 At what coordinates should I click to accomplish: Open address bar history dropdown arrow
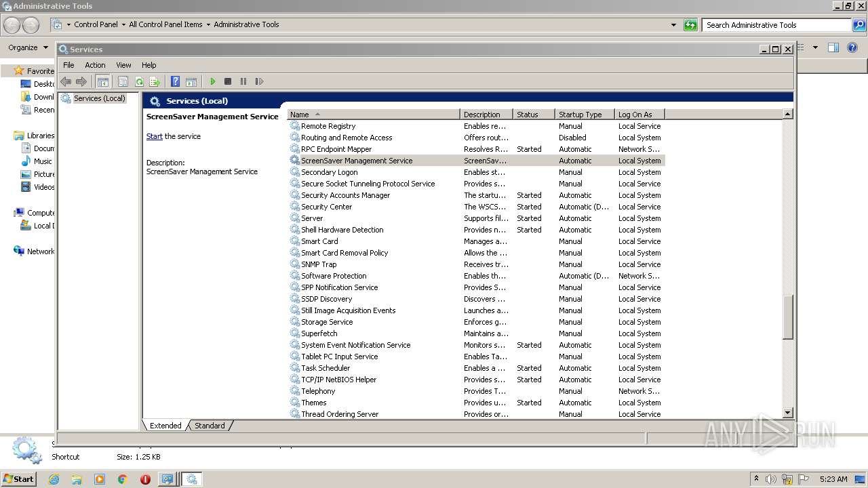(673, 25)
